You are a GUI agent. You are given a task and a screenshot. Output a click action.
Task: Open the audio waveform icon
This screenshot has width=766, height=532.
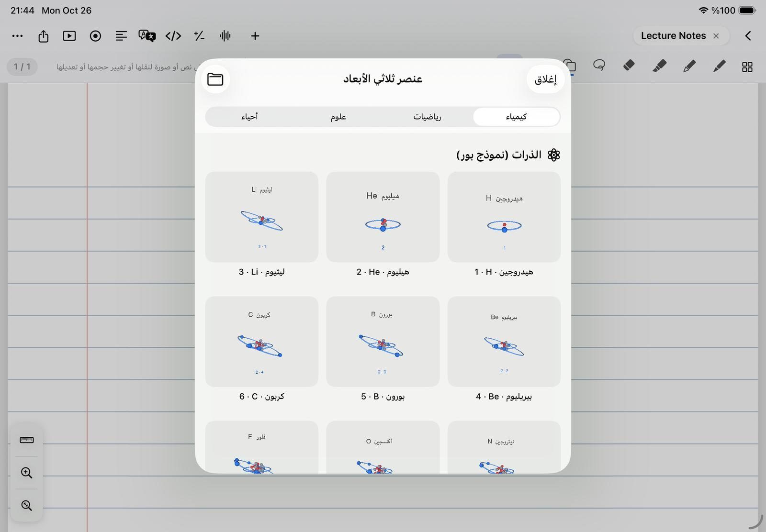[225, 36]
